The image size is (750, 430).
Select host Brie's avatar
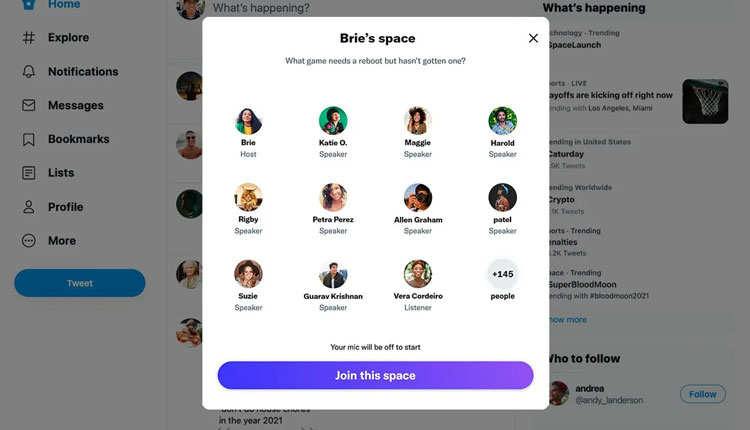(248, 121)
